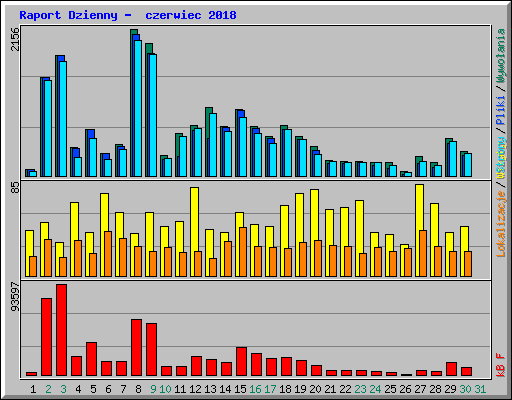This screenshot has height=400, width=512.
Task: Click the 85 scale value on the y-axis
Action: (x=15, y=188)
